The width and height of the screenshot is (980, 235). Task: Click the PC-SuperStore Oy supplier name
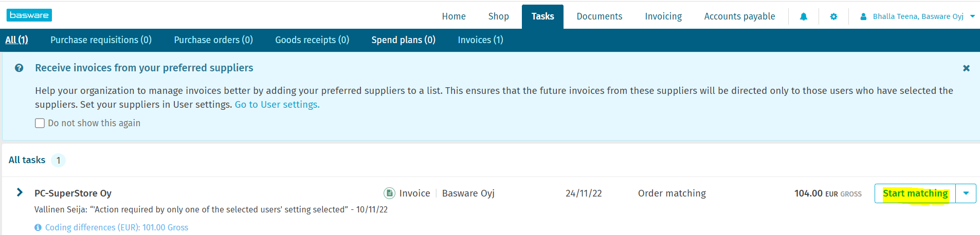coord(73,193)
